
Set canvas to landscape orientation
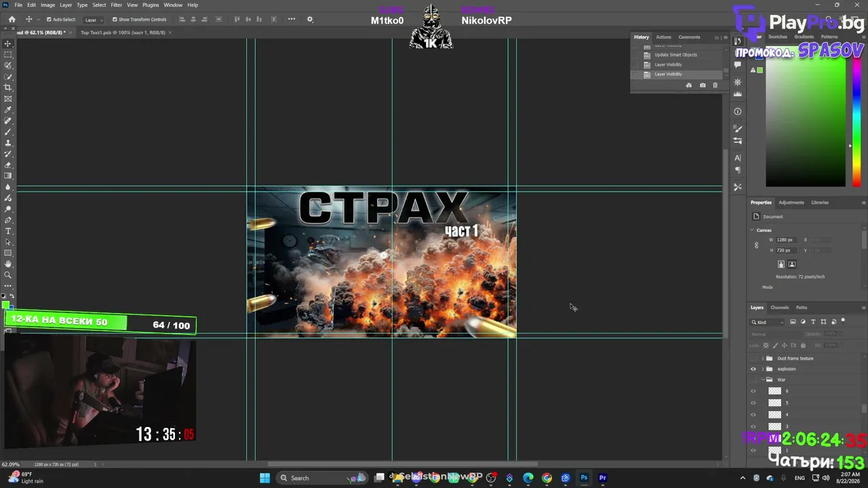coord(791,264)
